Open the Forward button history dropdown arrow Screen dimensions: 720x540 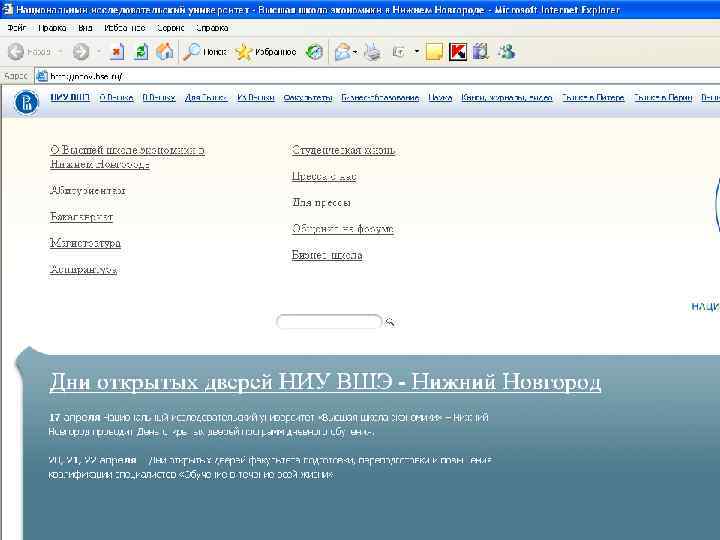coord(99,51)
